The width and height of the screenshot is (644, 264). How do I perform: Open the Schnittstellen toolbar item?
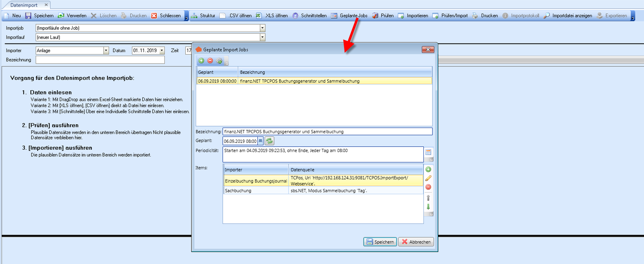tap(309, 16)
